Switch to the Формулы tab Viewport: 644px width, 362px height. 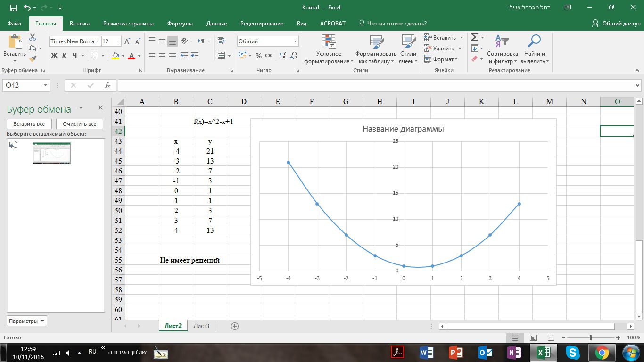180,24
